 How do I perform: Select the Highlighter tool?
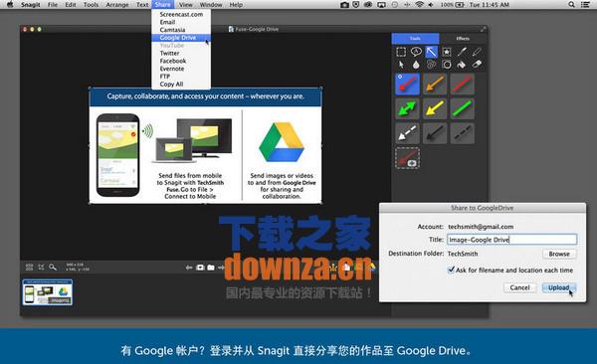477,52
